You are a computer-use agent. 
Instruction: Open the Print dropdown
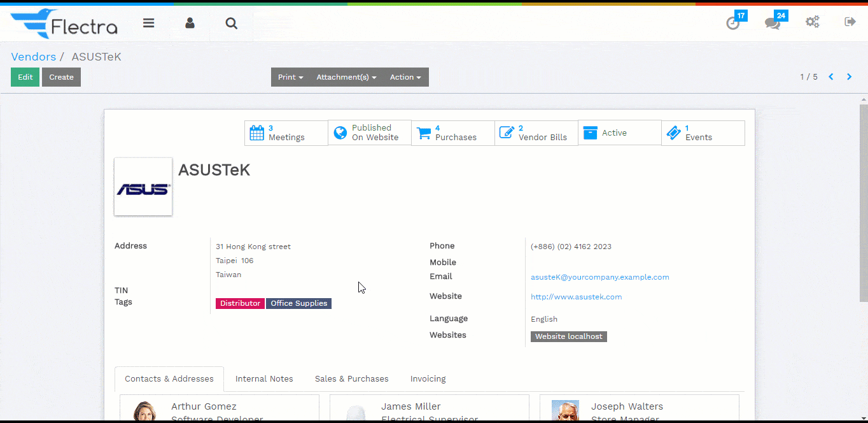[x=290, y=76]
